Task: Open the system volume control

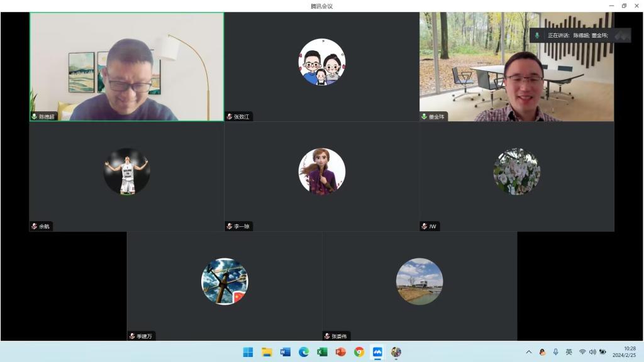Action: pos(592,352)
